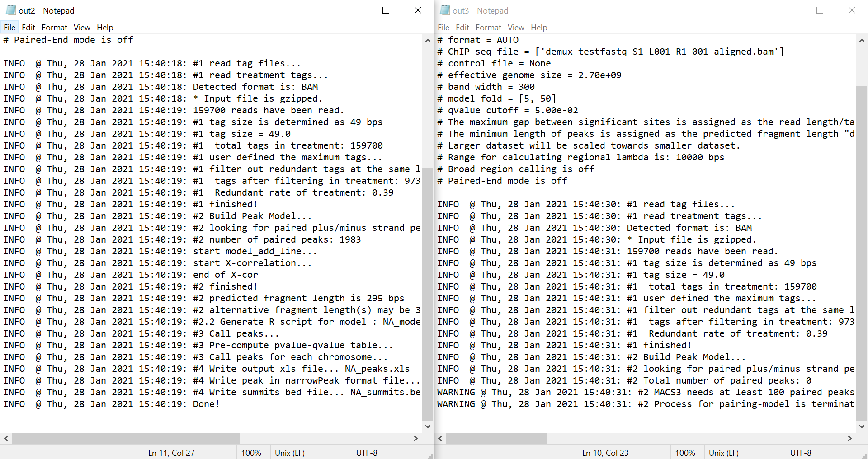Click the Notepad icon in out3's title bar

[445, 10]
